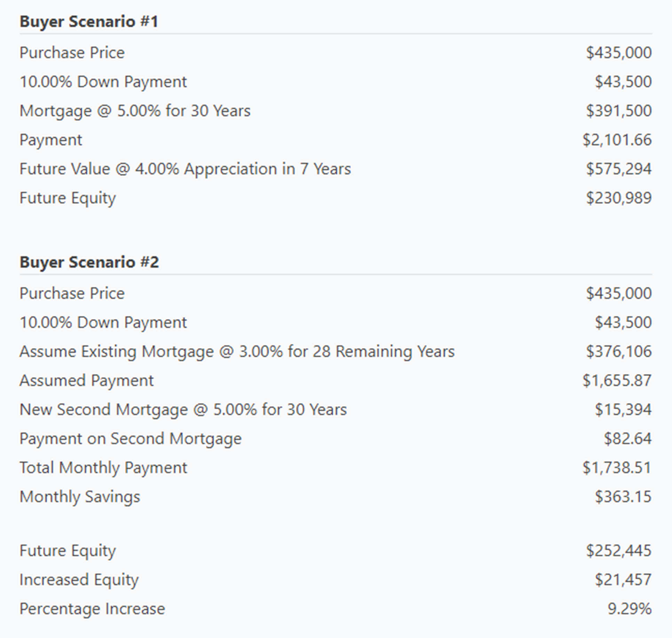Click the Buyer Scenario #1 heading

[x=89, y=22]
